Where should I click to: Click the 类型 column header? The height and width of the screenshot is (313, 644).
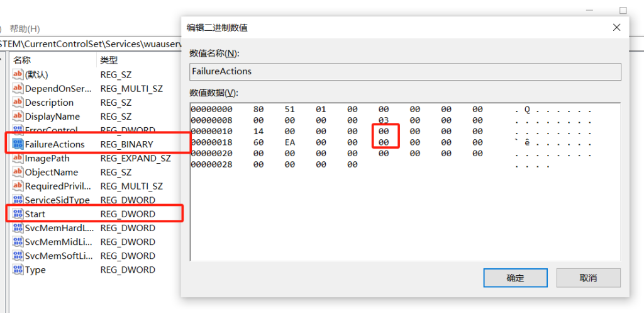[109, 60]
